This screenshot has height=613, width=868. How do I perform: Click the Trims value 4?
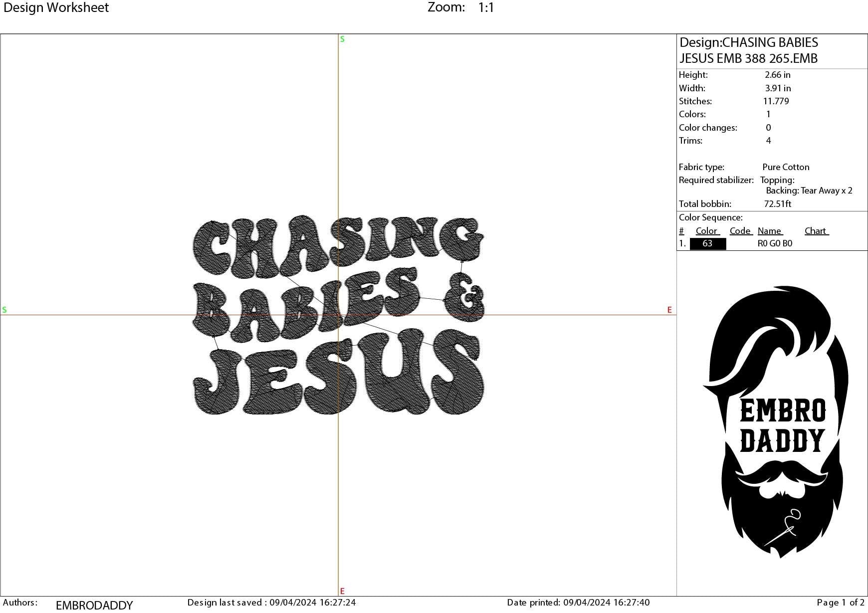point(768,141)
